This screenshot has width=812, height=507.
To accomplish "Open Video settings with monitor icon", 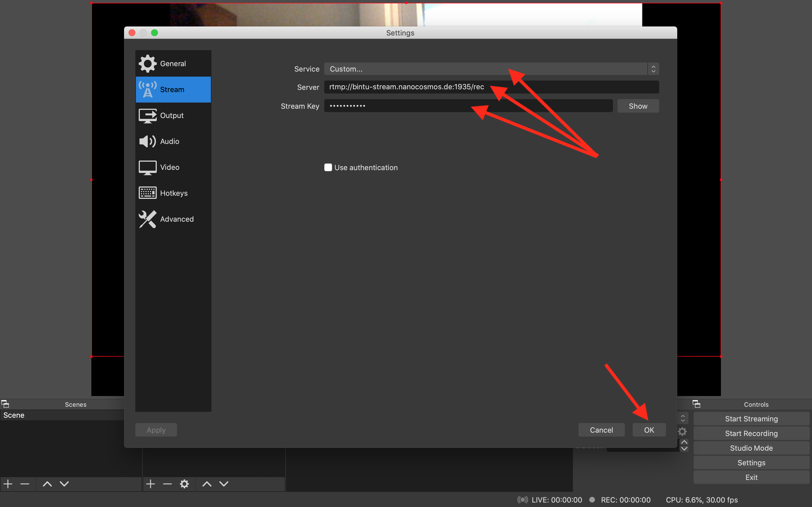I will click(x=173, y=167).
